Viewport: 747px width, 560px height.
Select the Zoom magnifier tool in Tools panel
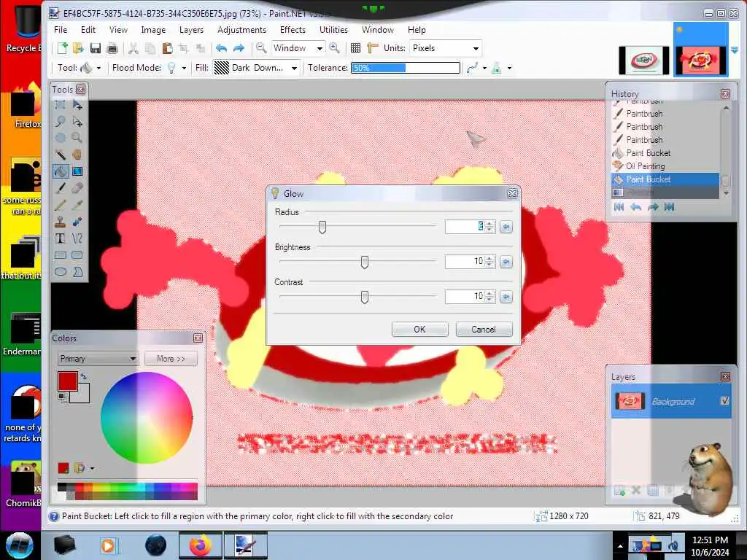[x=77, y=138]
